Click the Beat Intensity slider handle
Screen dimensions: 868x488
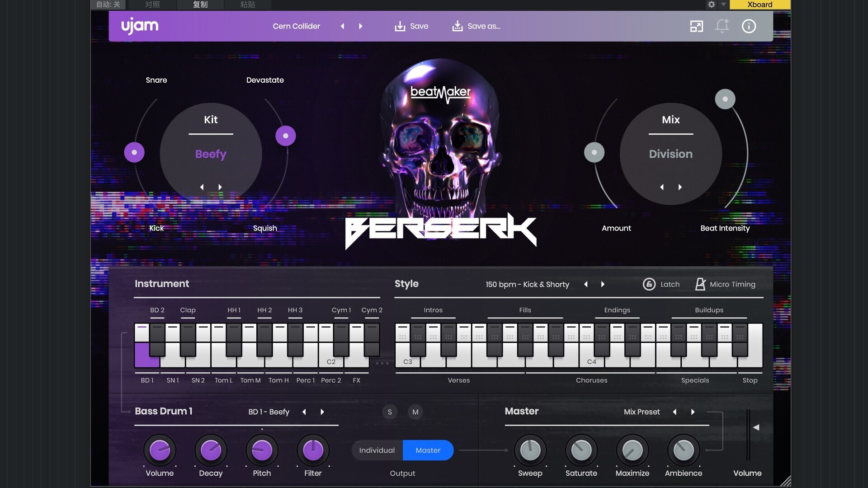(x=725, y=99)
